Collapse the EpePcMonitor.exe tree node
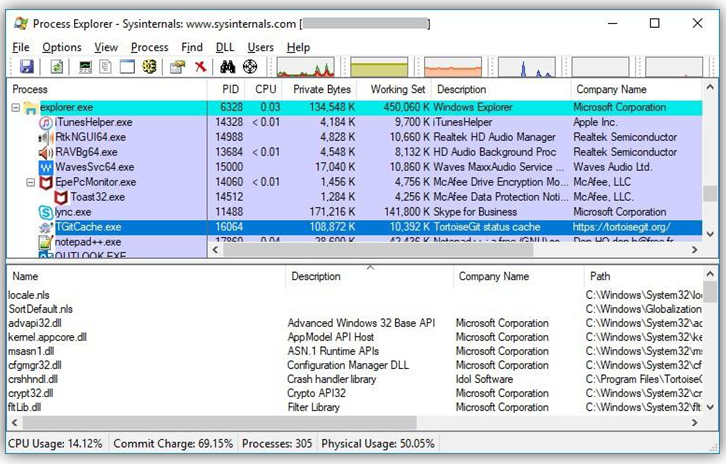The width and height of the screenshot is (726, 464). pos(31,182)
